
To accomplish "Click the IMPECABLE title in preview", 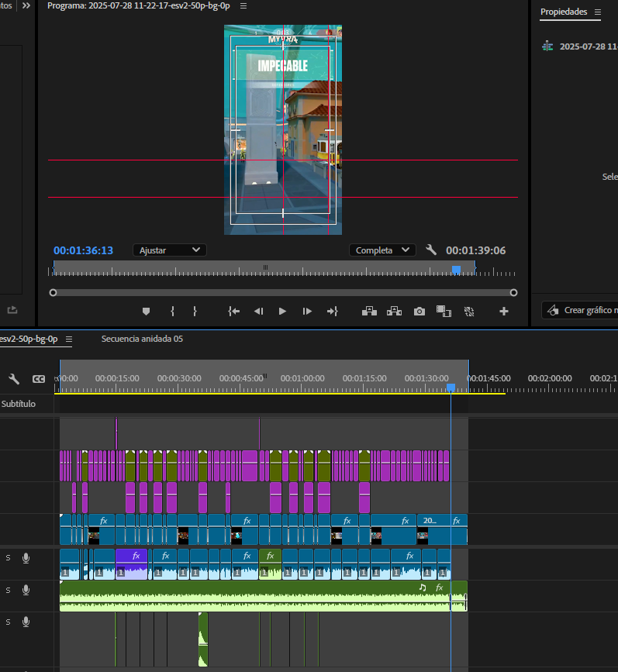I will coord(282,66).
